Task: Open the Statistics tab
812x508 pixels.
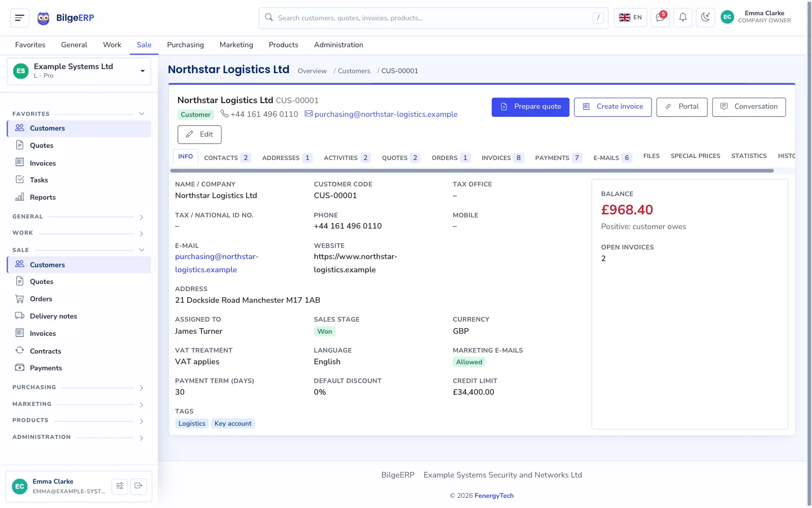Action: pos(749,156)
